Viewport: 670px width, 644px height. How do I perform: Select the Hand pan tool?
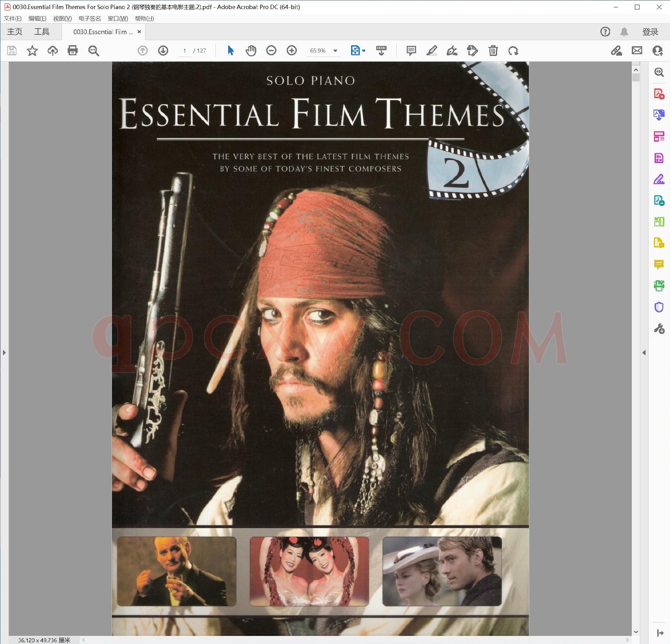251,51
